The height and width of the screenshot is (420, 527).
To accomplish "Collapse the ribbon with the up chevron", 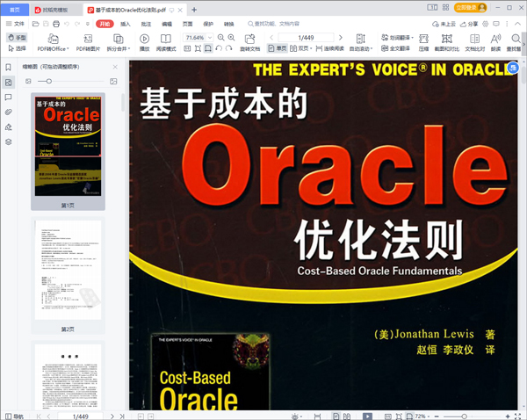I will tap(518, 24).
